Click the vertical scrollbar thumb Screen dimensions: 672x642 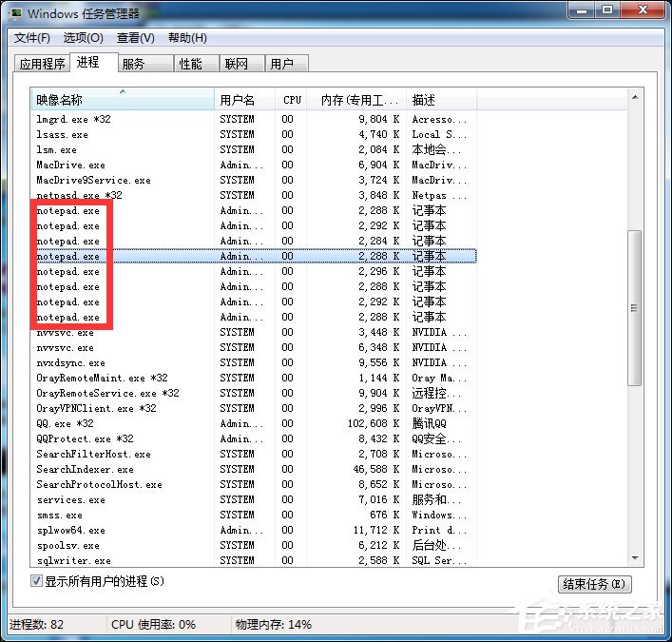[635, 308]
